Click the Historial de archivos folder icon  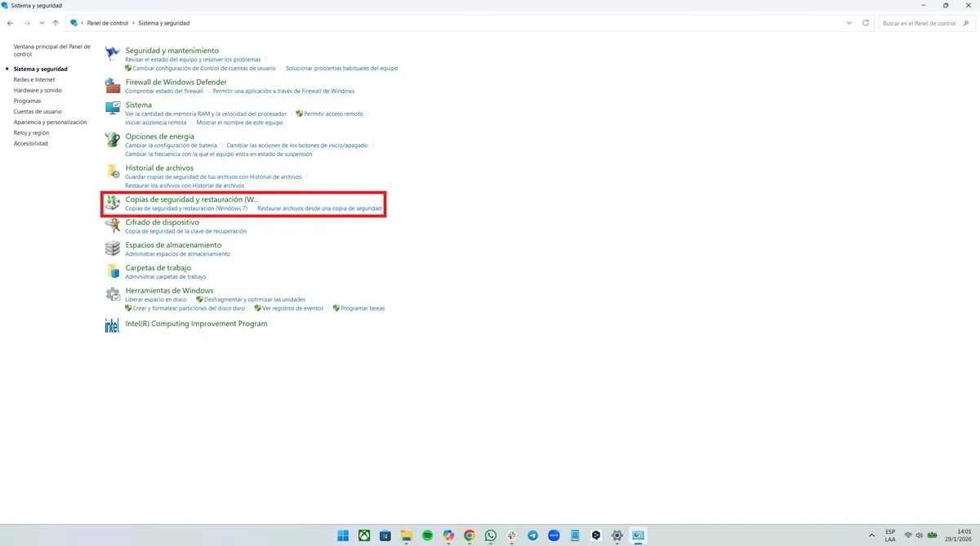tap(113, 172)
